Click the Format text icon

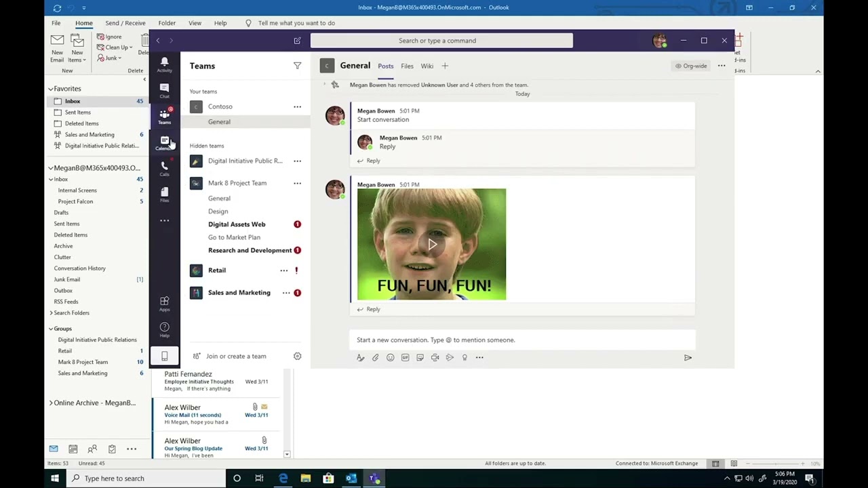(360, 357)
